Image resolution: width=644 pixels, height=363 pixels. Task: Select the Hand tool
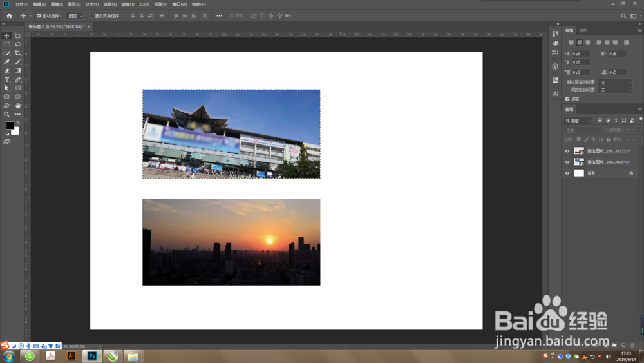pos(17,106)
